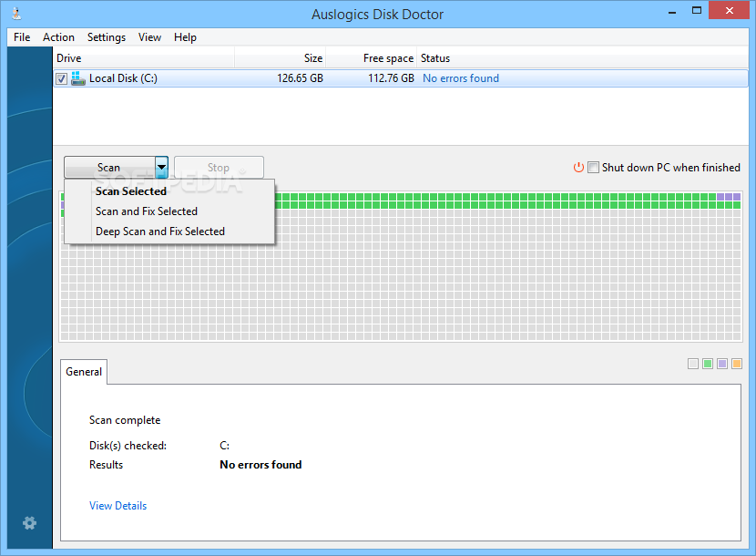Click the Drive column header
Screen dimensions: 756x556
coord(144,58)
